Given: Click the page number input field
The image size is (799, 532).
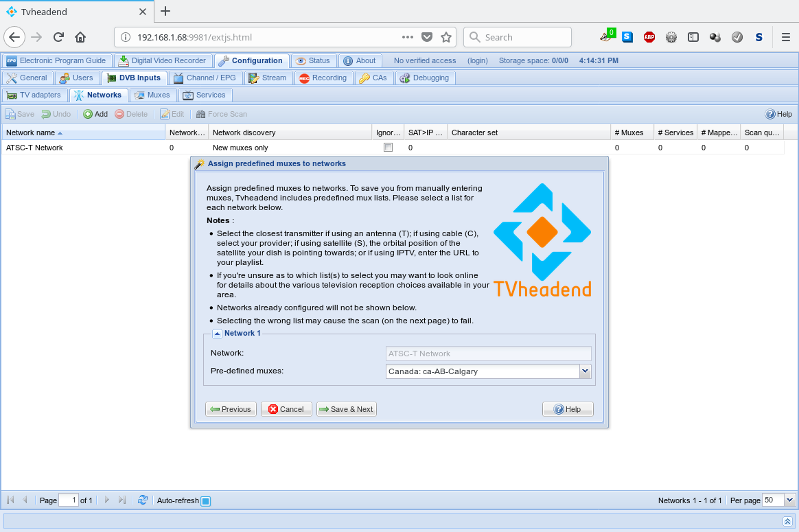Looking at the screenshot, I should click(69, 500).
